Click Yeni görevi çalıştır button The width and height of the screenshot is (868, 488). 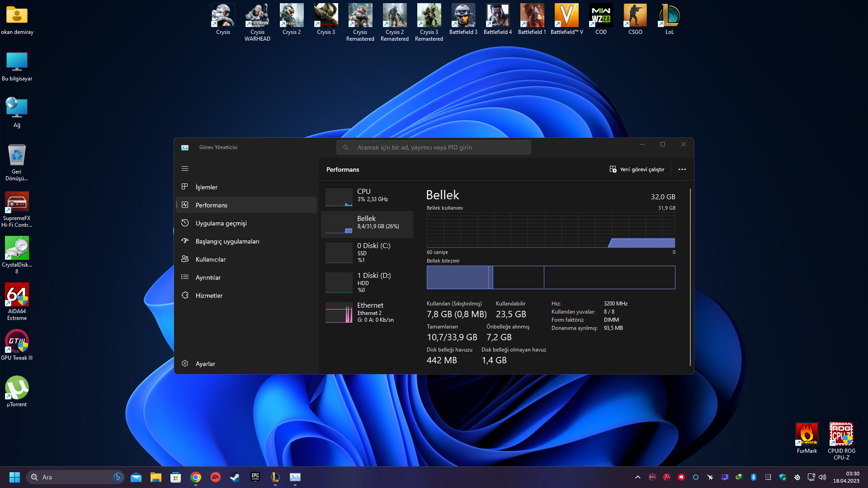[637, 169]
